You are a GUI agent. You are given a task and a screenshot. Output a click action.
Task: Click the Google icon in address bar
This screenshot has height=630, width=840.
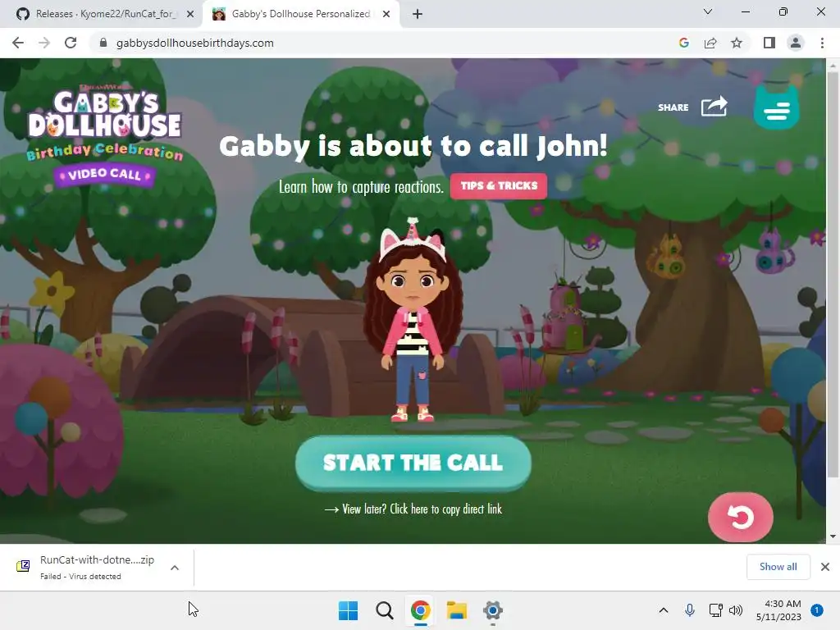pos(683,43)
